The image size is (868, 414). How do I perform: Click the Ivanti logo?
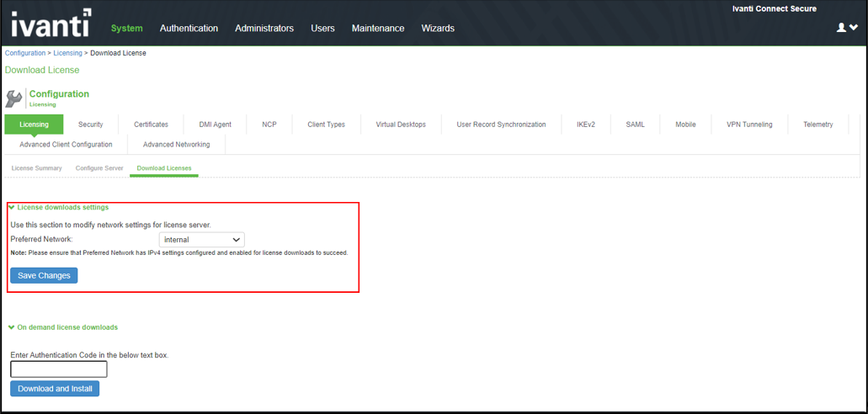click(51, 24)
